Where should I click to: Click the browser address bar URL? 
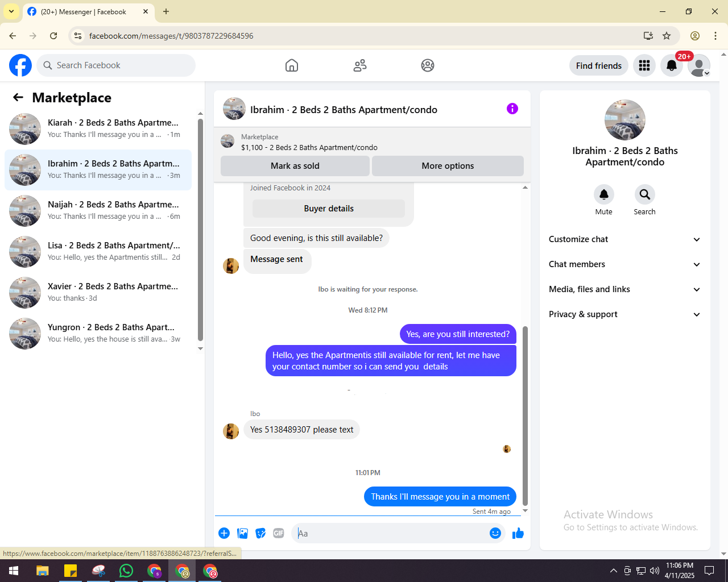tap(171, 36)
